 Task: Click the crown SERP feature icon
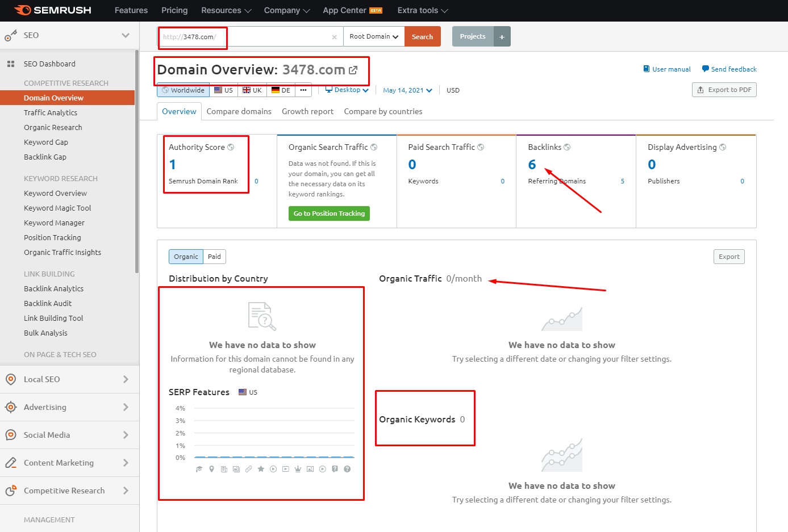pos(298,469)
